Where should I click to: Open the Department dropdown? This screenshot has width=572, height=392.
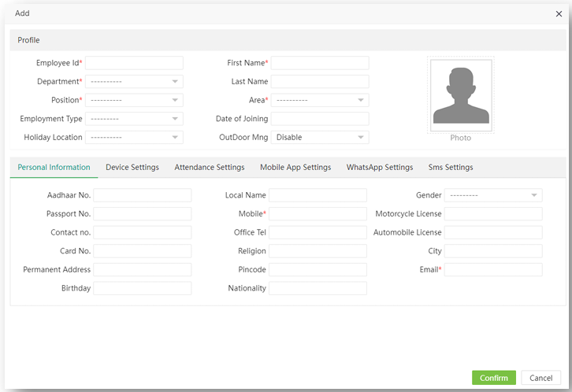134,82
